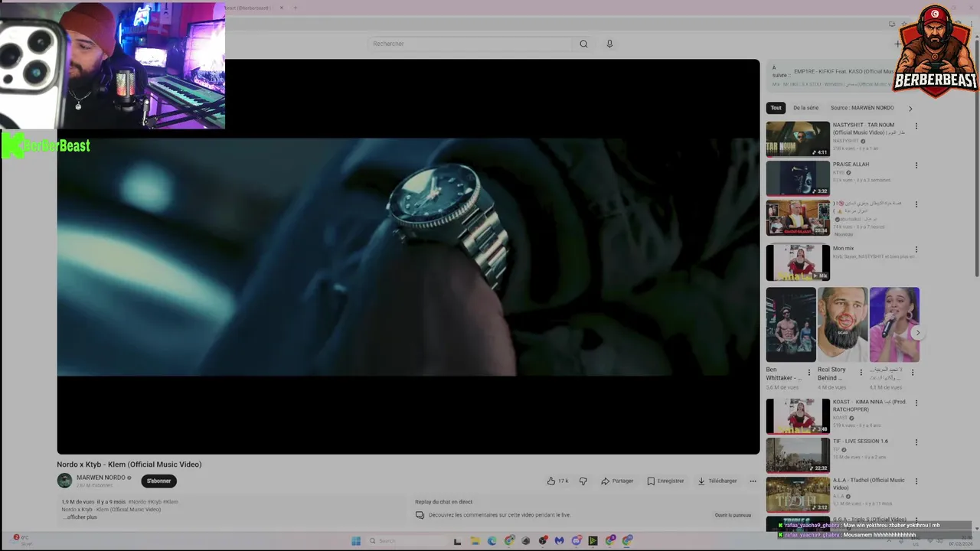
Task: Download video with Télécharger button
Action: [x=717, y=481]
